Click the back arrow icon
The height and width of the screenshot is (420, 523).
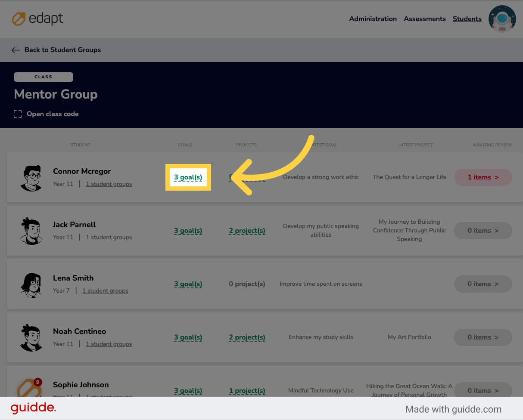pyautogui.click(x=16, y=50)
